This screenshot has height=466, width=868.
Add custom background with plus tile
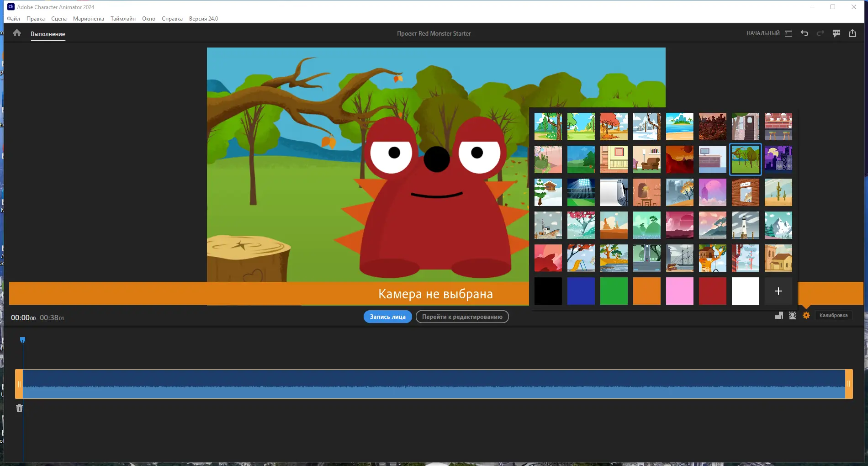778,291
